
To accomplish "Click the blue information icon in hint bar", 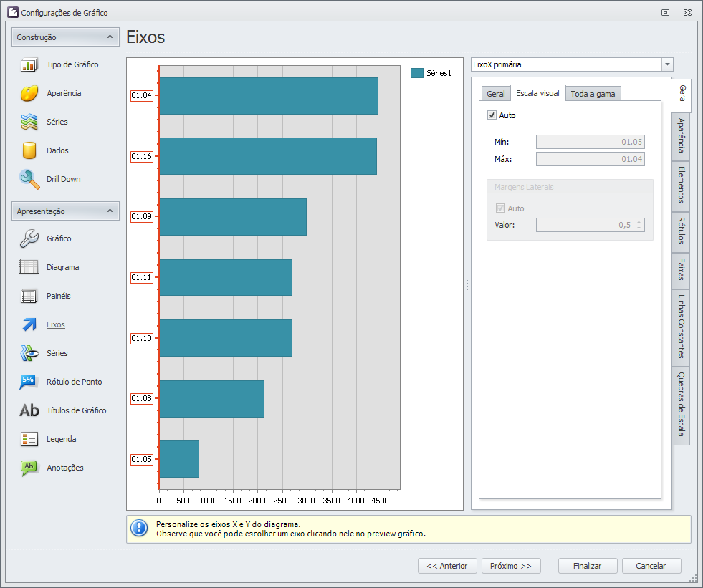I will pos(139,529).
